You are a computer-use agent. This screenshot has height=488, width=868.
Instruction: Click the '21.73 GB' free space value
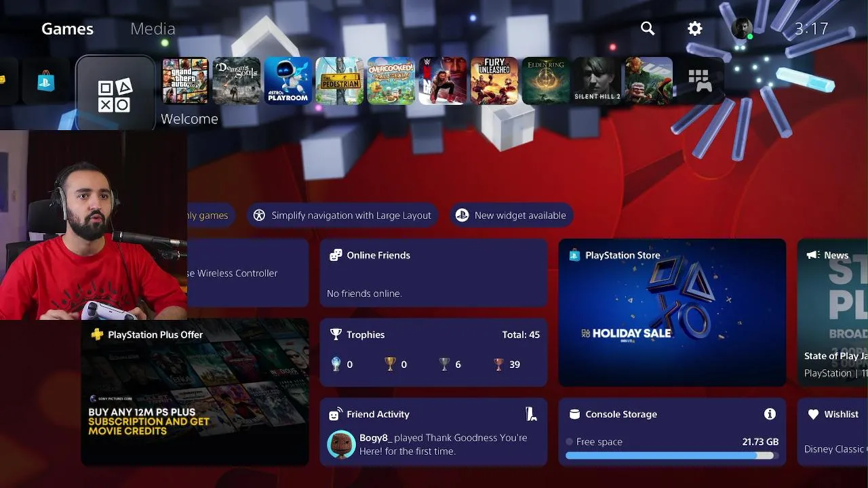[x=760, y=441]
